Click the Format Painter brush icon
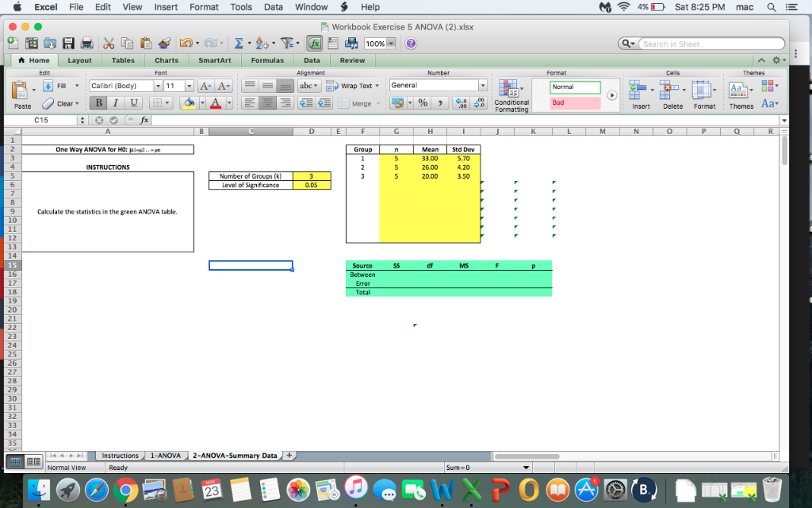 [163, 42]
